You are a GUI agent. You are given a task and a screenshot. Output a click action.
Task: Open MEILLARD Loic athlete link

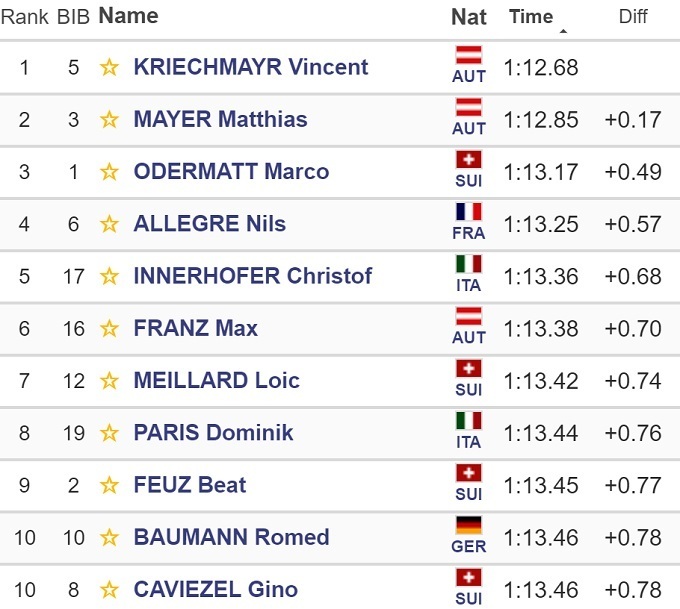coord(216,381)
